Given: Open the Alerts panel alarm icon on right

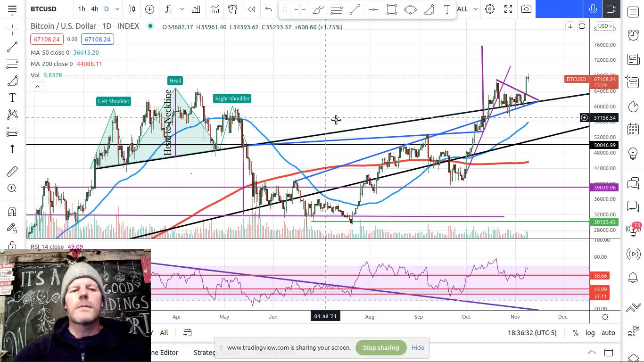Looking at the screenshot, I should point(633,34).
